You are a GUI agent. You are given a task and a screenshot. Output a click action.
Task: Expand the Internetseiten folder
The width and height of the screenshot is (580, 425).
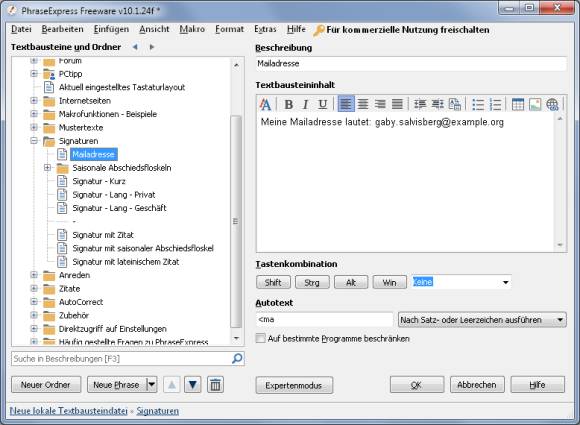[x=34, y=100]
